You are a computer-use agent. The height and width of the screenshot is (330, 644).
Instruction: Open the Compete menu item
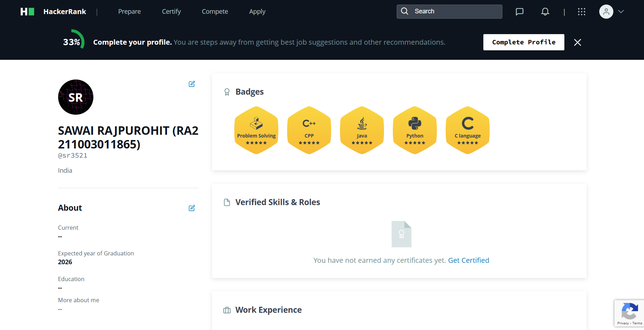point(215,12)
